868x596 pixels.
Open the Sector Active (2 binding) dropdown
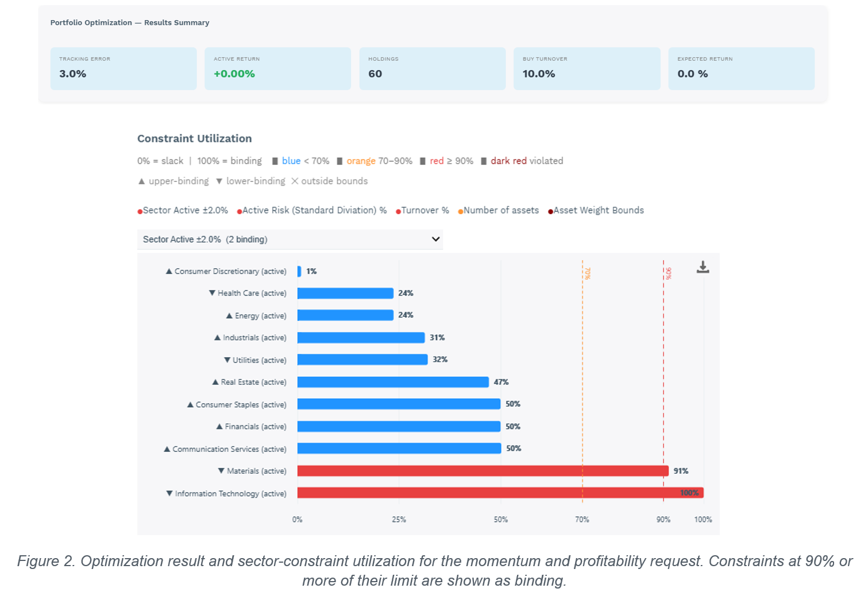290,239
